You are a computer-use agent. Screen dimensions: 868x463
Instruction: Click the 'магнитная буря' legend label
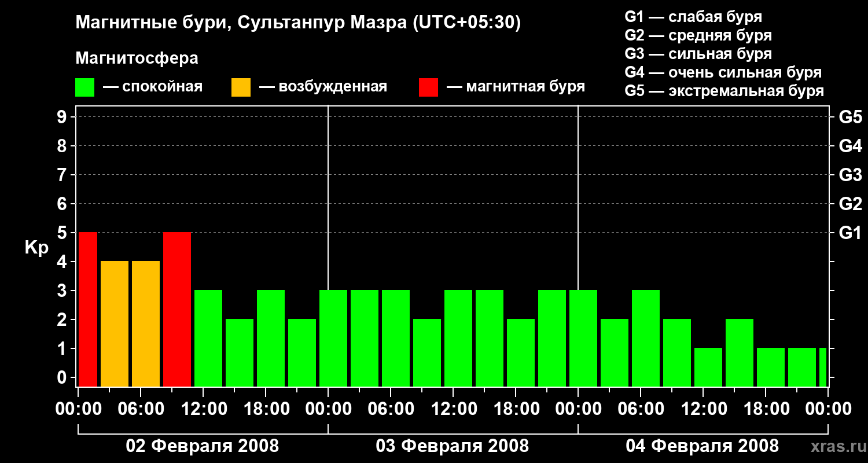pos(525,87)
